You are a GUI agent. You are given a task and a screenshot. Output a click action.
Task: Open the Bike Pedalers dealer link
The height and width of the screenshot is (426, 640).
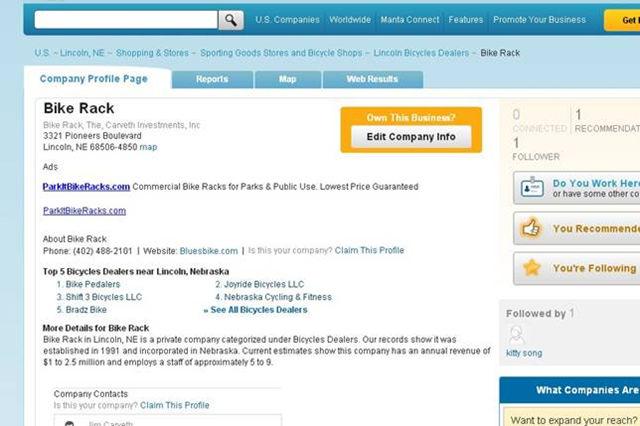click(x=93, y=284)
